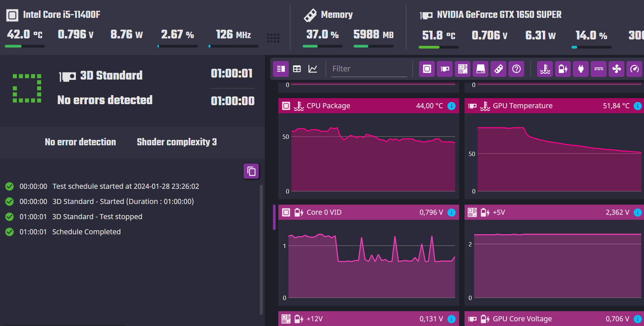This screenshot has height=326, width=644.
Task: Click the motherboard icon in +12V header
Action: [286, 319]
